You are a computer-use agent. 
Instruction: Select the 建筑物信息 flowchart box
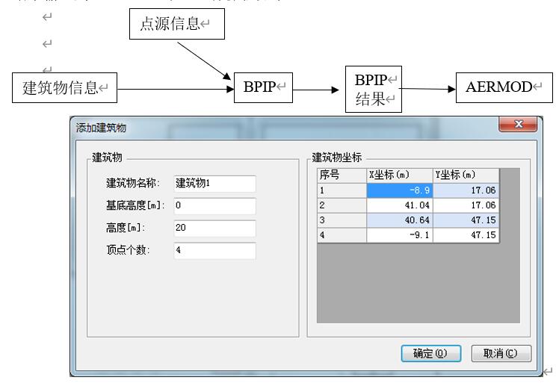65,88
